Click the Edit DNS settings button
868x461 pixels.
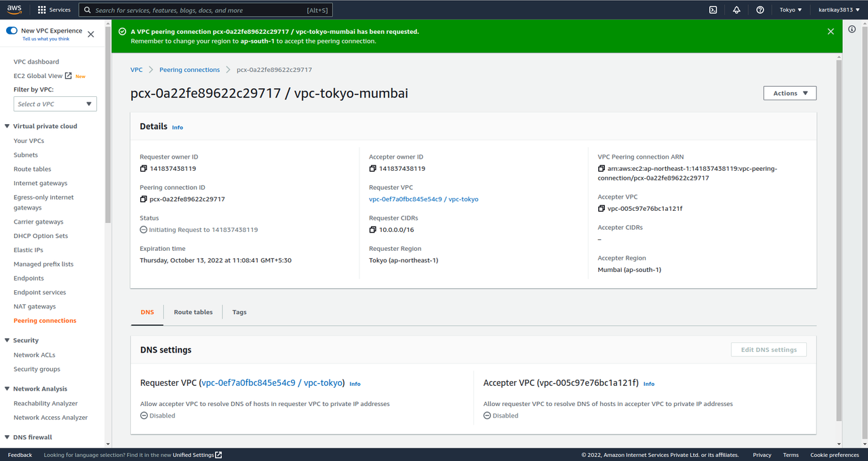pos(768,350)
